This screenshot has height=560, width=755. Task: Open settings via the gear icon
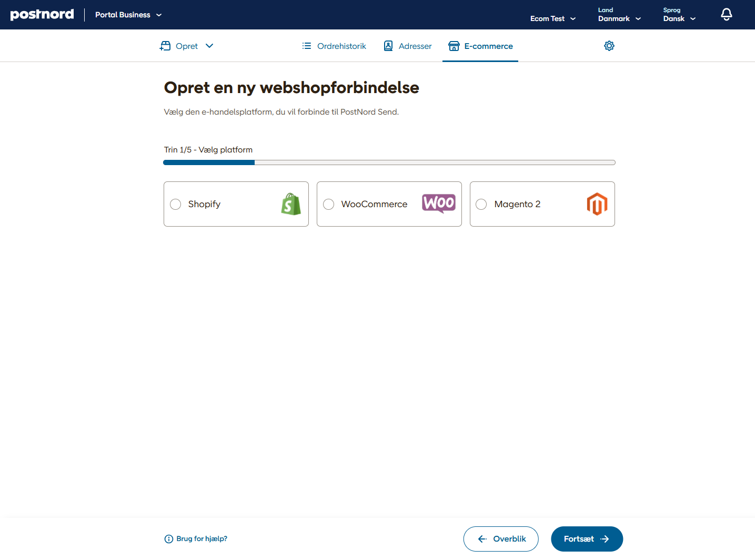pos(609,46)
